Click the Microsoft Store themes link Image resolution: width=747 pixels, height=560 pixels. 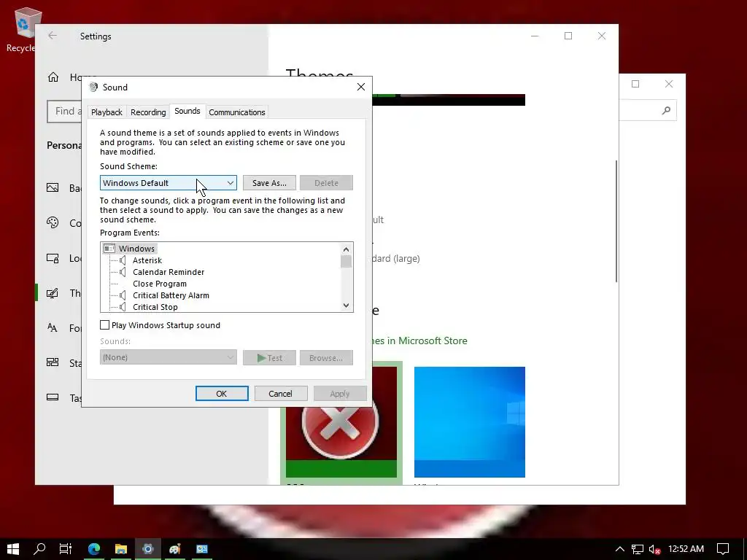pos(419,341)
